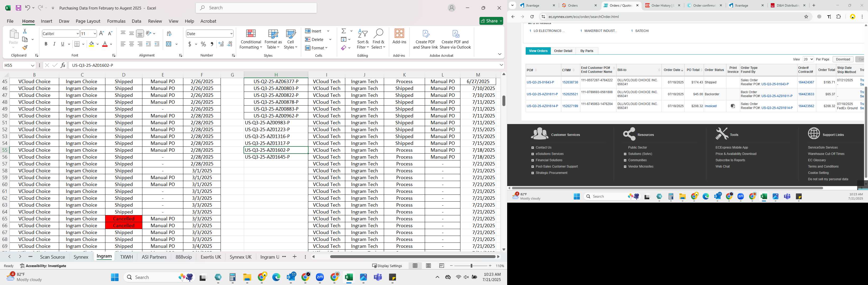Click the Increase Decimal icon
The image size is (868, 285).
click(221, 44)
